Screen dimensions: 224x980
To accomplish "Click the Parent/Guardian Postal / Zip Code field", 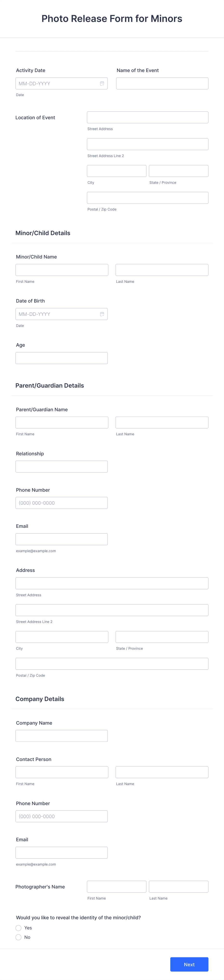I will [x=112, y=663].
